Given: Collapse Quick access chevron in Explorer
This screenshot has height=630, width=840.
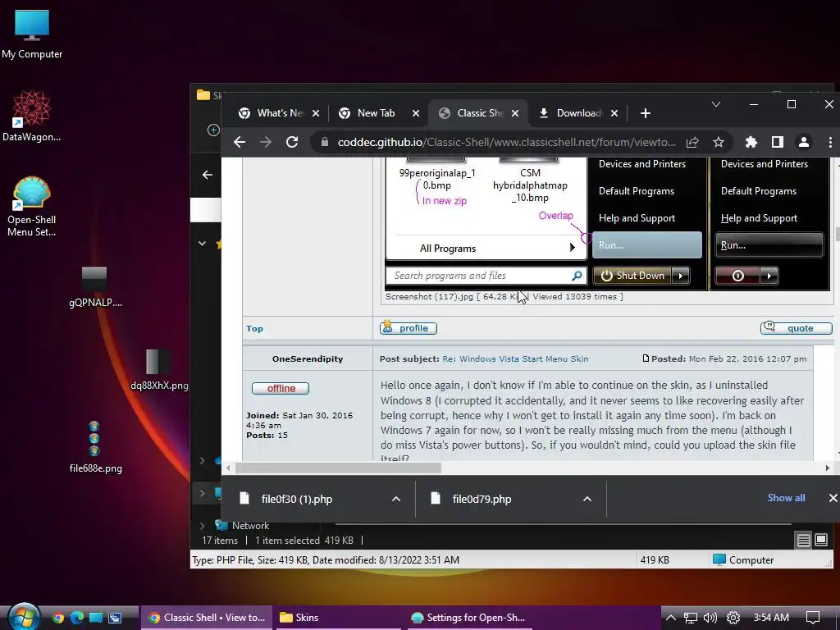Looking at the screenshot, I should (202, 243).
